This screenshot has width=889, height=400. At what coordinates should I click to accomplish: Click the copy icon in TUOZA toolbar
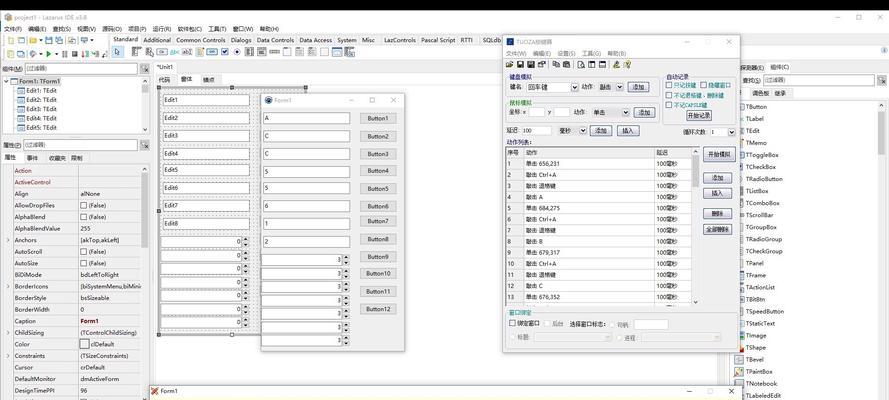[556, 65]
